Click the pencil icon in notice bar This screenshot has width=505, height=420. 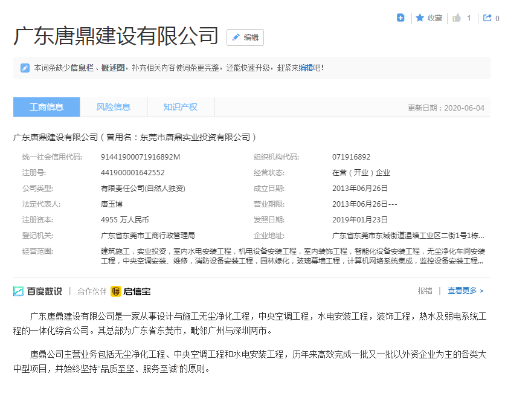(x=25, y=68)
